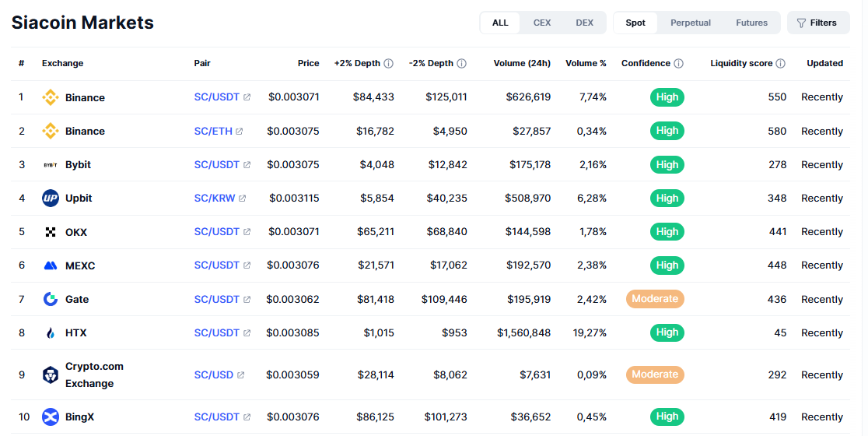Open Binance SC/USDT pair link
The height and width of the screenshot is (436, 868).
[x=216, y=97]
